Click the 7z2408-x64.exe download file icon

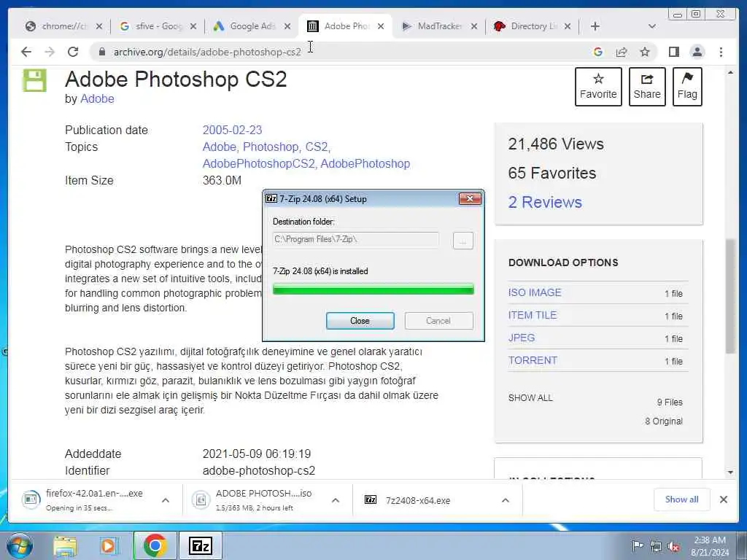tap(371, 499)
